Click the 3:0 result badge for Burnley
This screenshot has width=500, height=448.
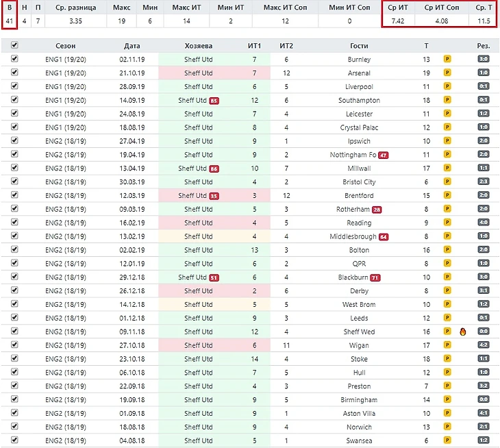coord(483,60)
